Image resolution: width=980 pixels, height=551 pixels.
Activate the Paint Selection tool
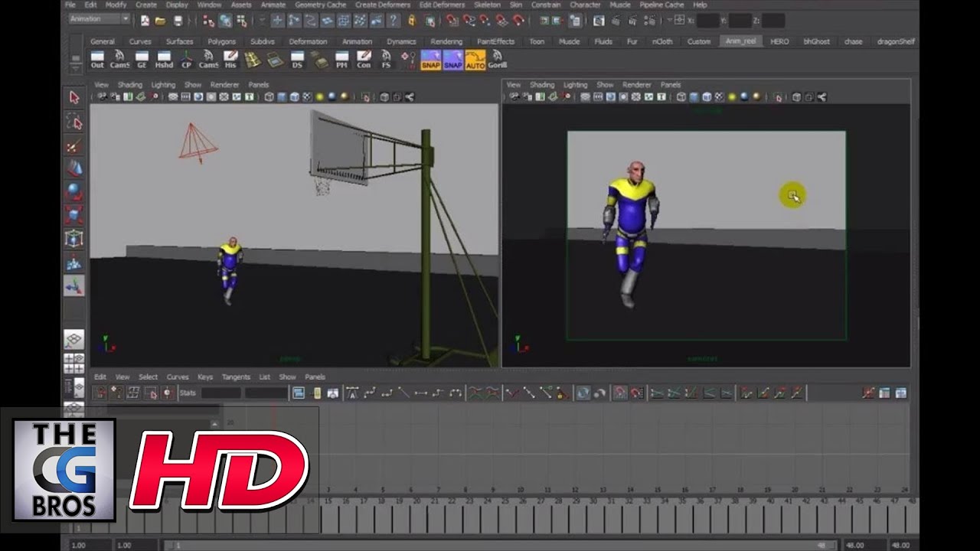(74, 145)
